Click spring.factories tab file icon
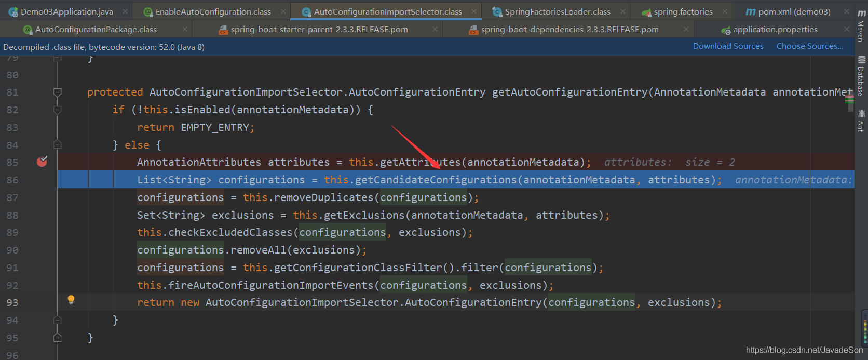 (x=646, y=12)
